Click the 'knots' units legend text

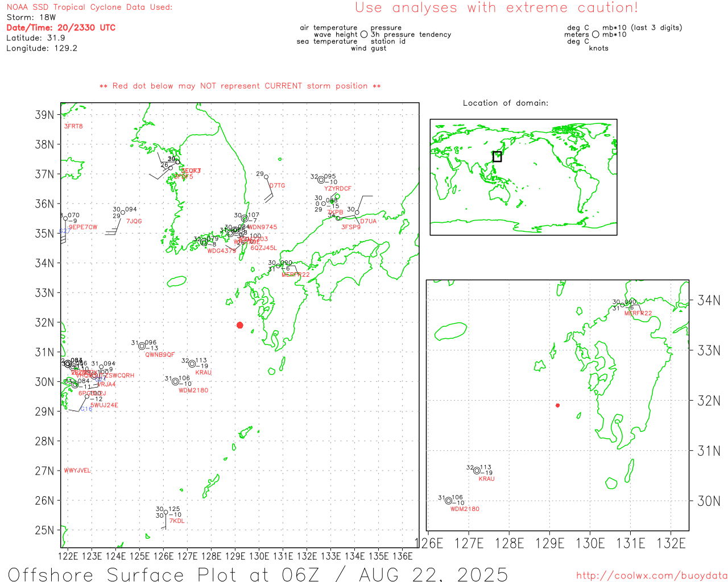pyautogui.click(x=598, y=48)
